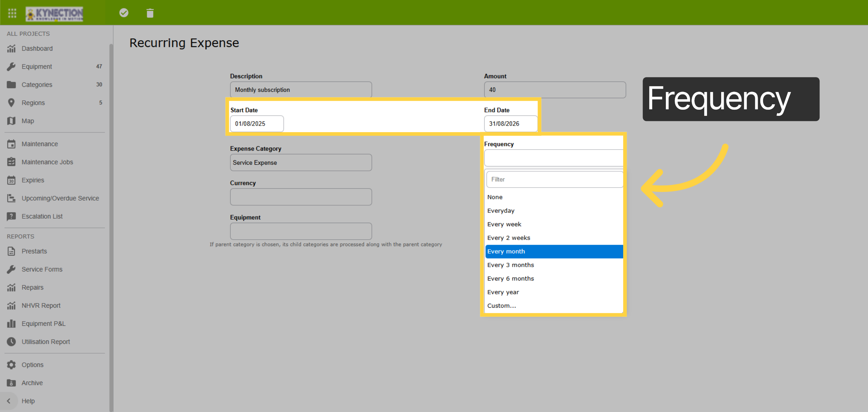Screen dimensions: 868x412
Task: Click the Description input field
Action: click(301, 90)
